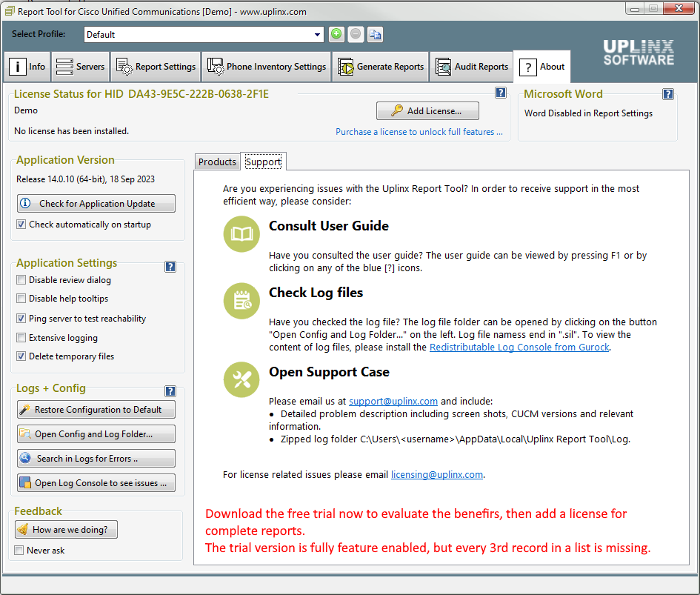Open help icon in Logs + Config section
The width and height of the screenshot is (700, 595).
coord(170,391)
